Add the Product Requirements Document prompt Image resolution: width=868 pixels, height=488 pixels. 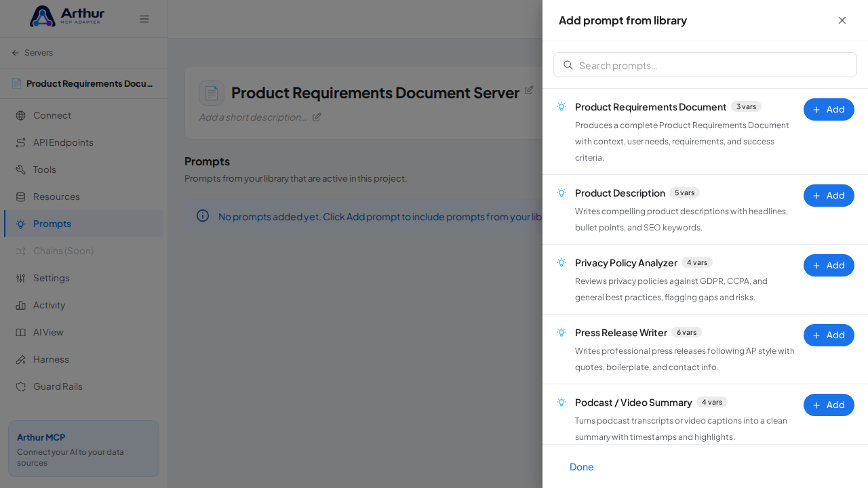pyautogui.click(x=829, y=109)
